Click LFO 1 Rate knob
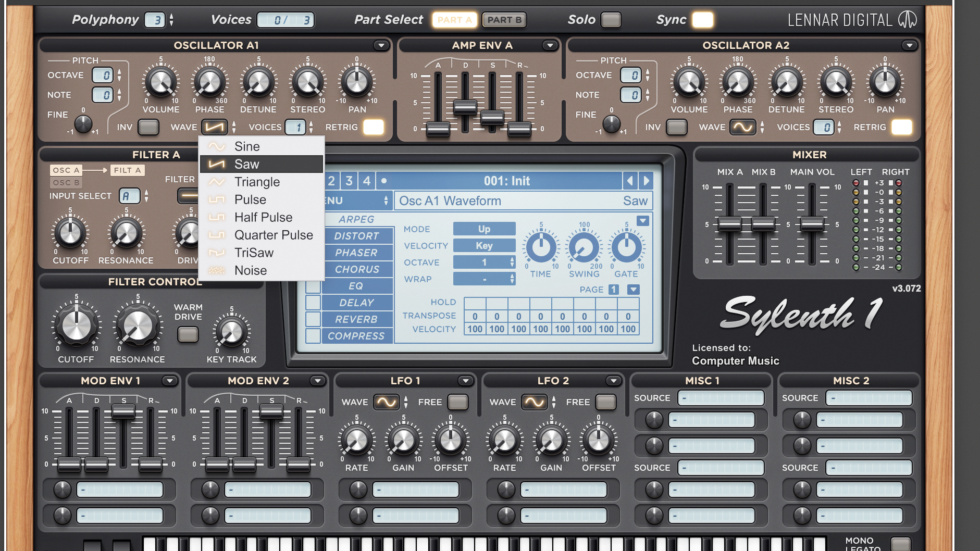This screenshot has width=980, height=551. tap(357, 440)
